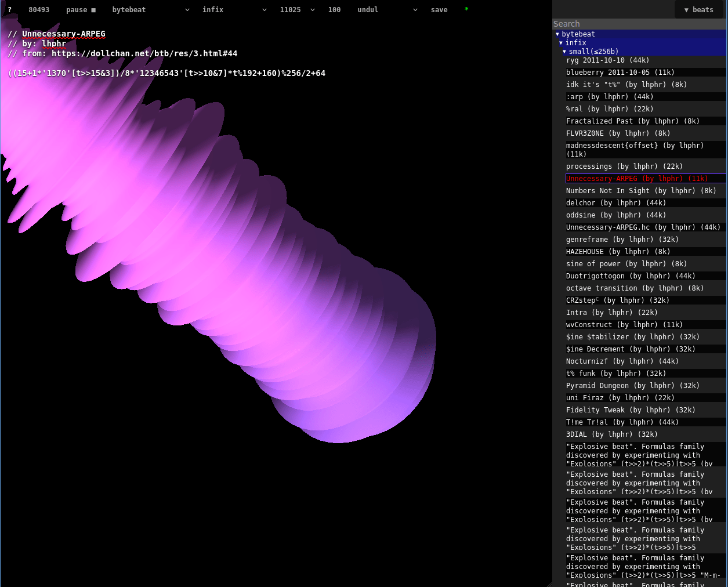The image size is (728, 587).
Task: Open the infix expression mode dropdown
Action: 234,10
